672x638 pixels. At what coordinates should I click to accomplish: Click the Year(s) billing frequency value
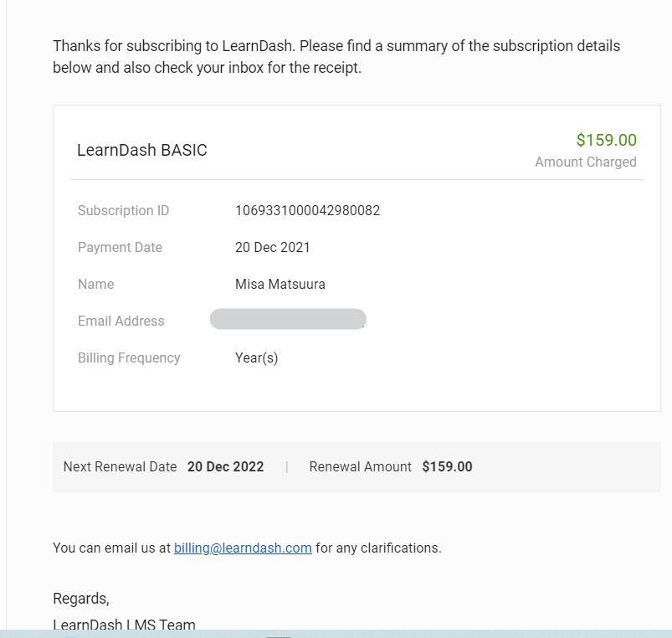point(256,358)
